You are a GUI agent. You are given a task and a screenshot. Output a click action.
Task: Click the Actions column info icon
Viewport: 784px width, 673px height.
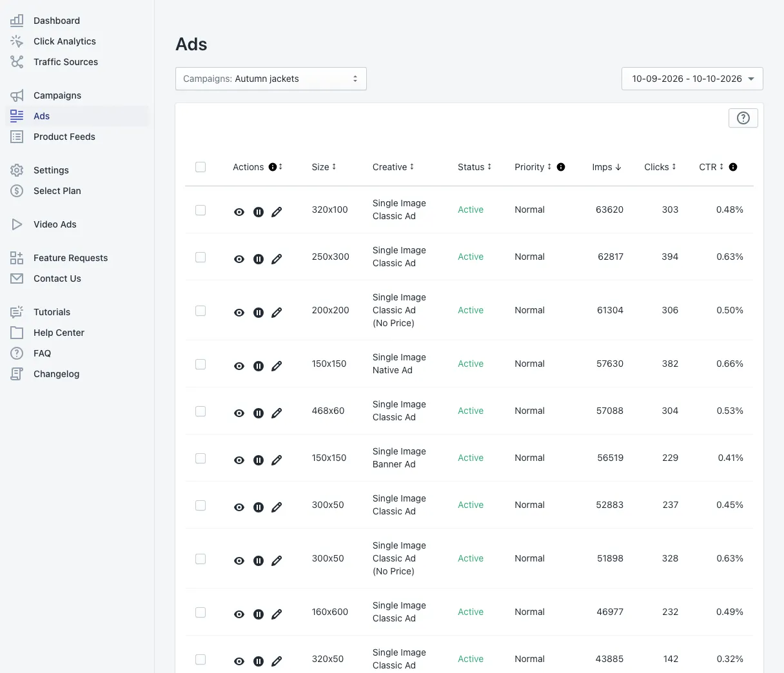pyautogui.click(x=273, y=167)
